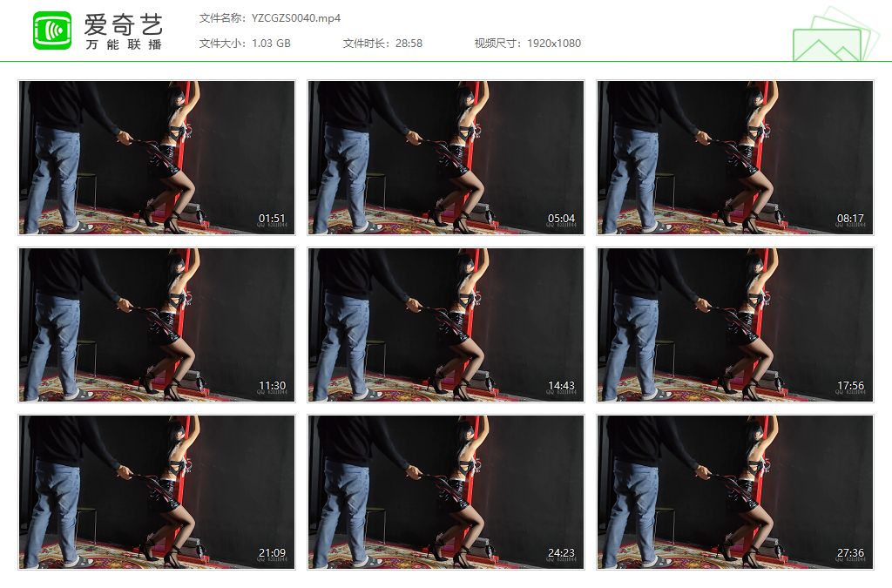Click the 爱奇艺 万能联播 brand text
The image size is (892, 588).
point(124,31)
